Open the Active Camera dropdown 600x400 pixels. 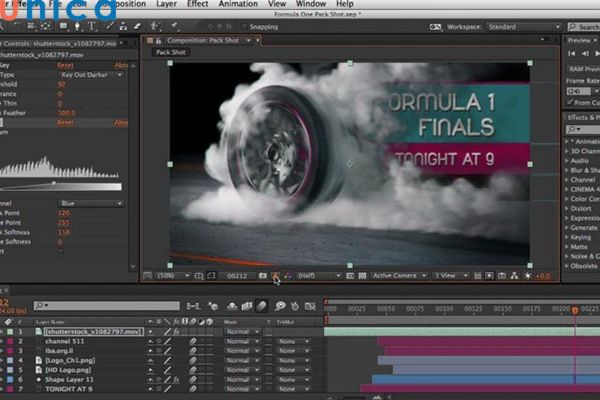click(399, 276)
